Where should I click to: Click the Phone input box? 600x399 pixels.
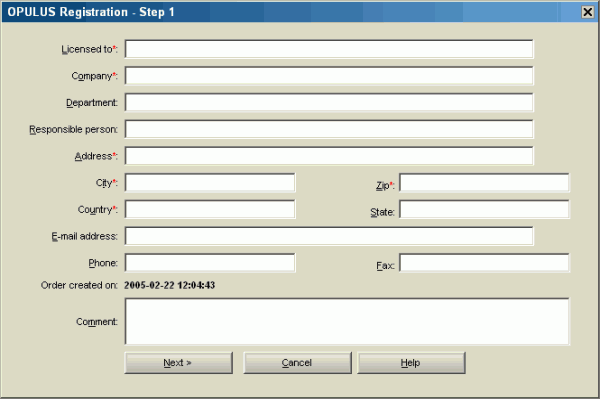pyautogui.click(x=210, y=263)
